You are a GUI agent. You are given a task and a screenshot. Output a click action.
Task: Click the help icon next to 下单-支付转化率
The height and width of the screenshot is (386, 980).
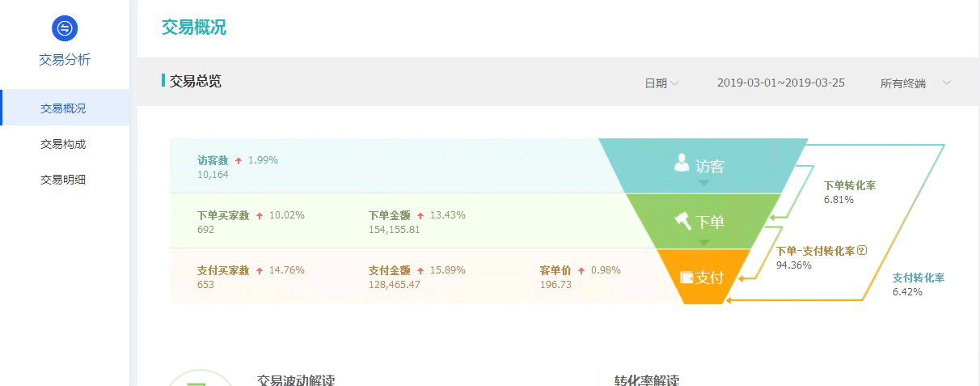pyautogui.click(x=862, y=251)
